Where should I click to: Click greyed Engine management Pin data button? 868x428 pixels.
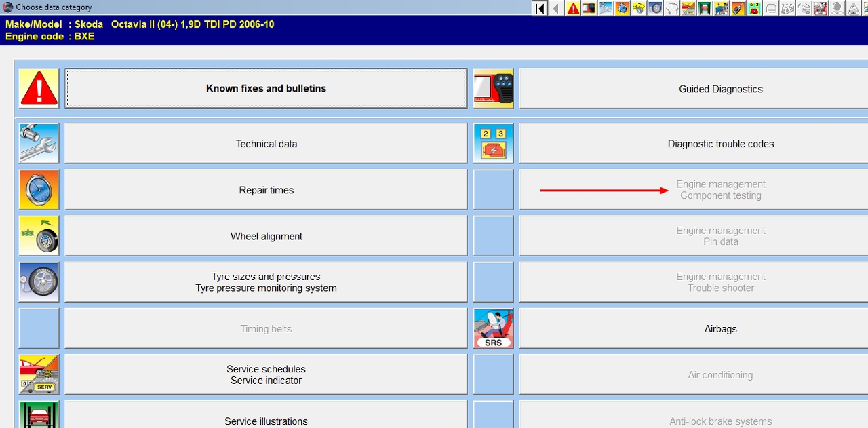coord(693,236)
